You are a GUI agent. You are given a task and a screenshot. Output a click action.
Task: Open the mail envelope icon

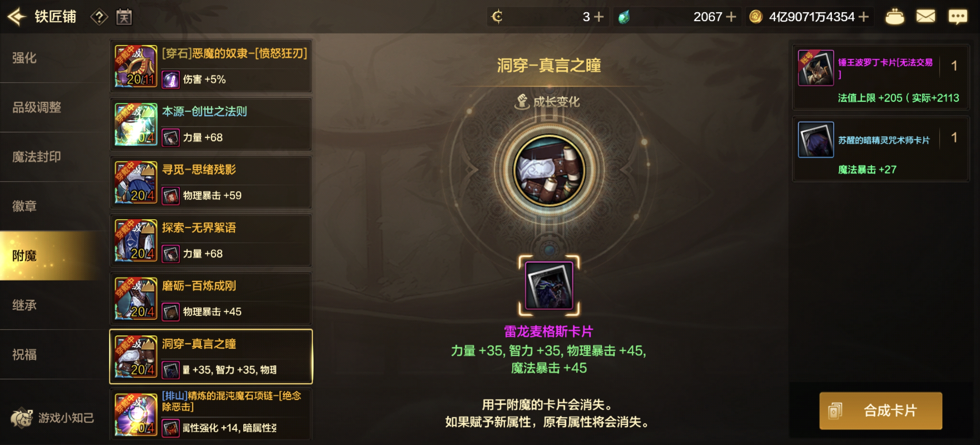click(925, 16)
